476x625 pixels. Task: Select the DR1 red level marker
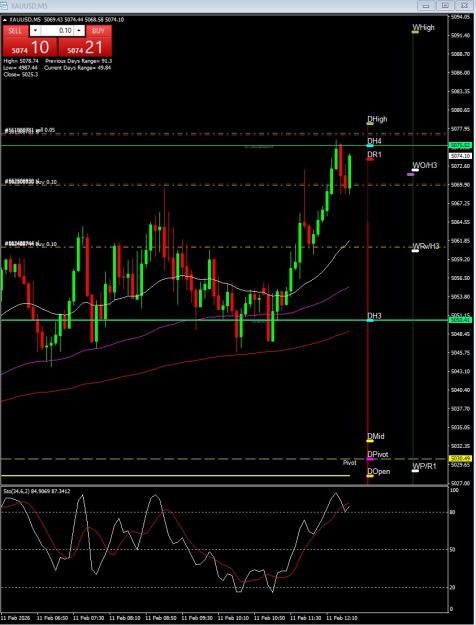click(x=370, y=159)
